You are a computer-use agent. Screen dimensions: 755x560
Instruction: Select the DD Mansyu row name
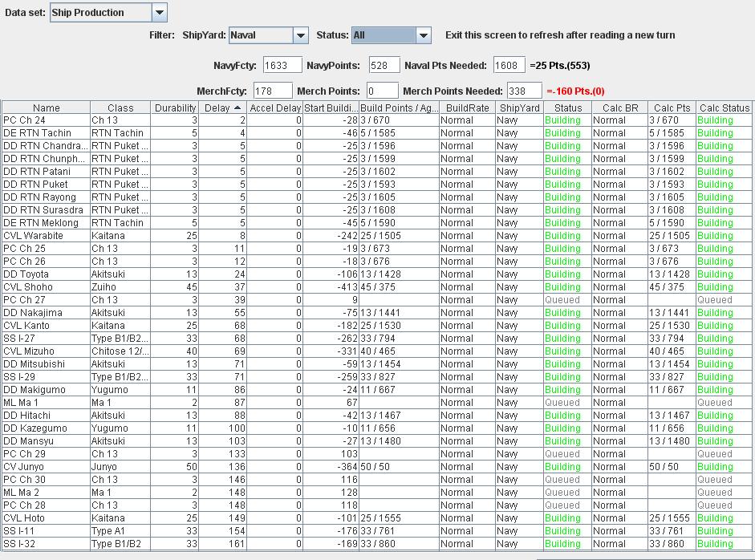[x=28, y=441]
